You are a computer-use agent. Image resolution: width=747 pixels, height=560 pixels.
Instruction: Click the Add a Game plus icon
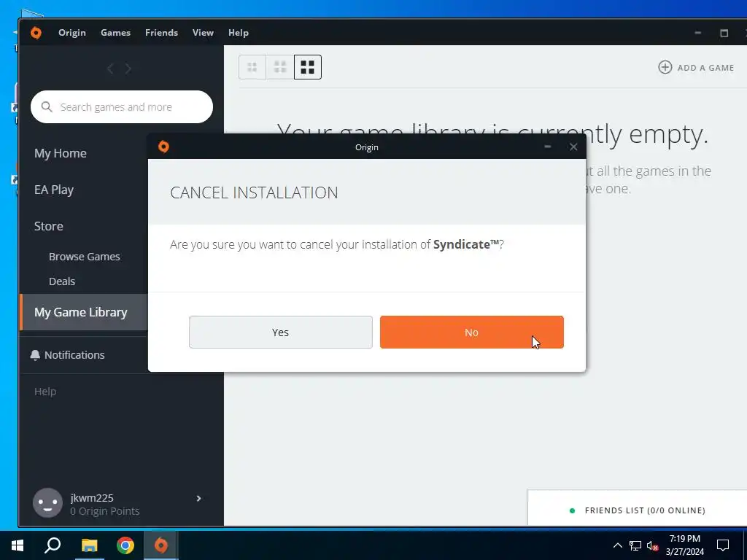pos(665,67)
